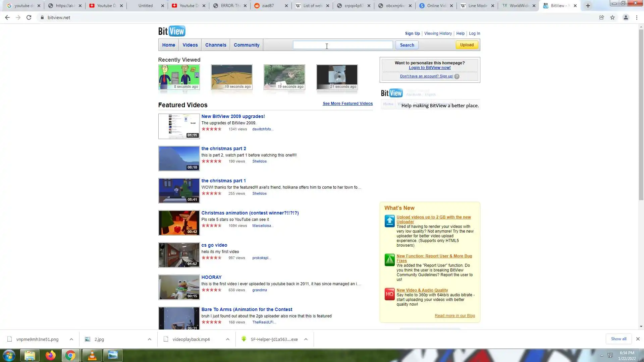This screenshot has height=362, width=644.
Task: Open the Chrome three-dot menu
Action: click(637, 17)
